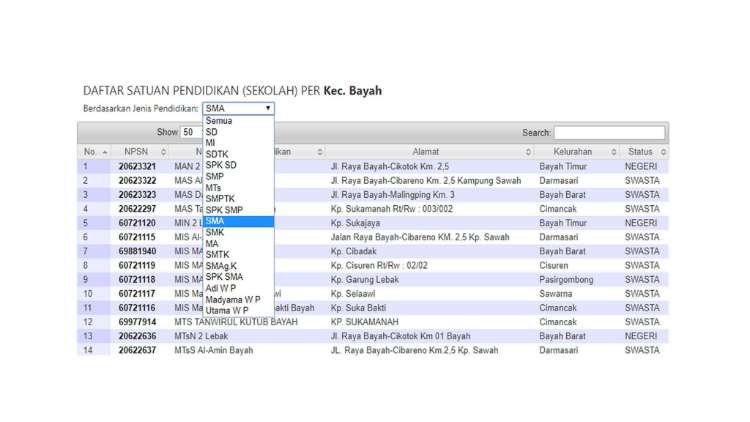Viewport: 750px width, 422px height.
Task: Pick MTs from the dropdown options
Action: pos(215,187)
